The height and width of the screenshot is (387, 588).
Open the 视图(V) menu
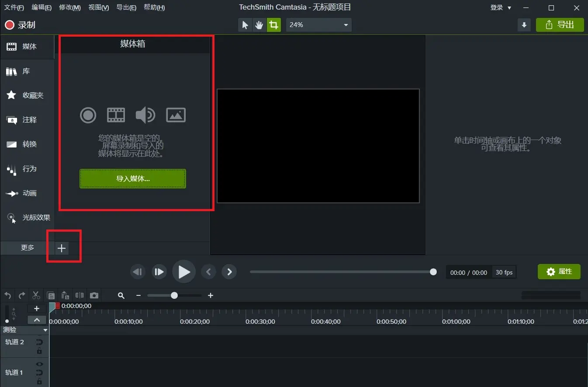click(98, 7)
